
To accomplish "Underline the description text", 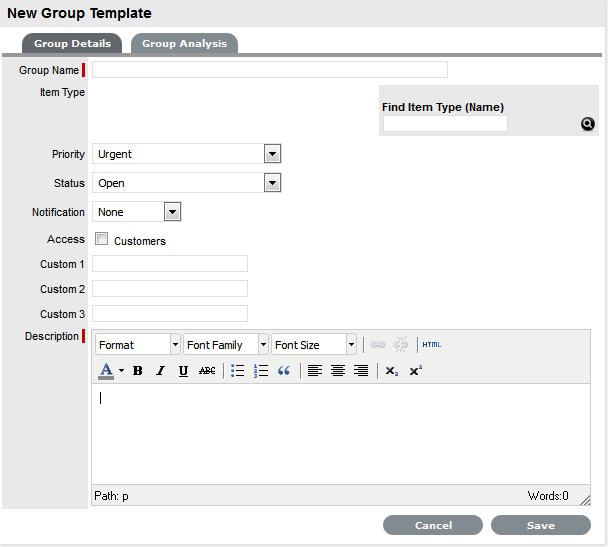I will [x=183, y=371].
